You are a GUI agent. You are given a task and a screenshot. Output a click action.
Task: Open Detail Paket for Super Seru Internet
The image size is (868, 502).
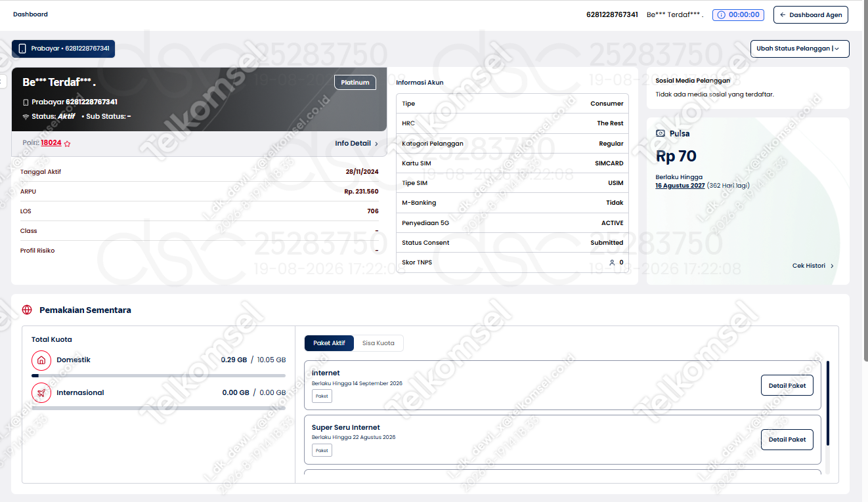coord(787,440)
